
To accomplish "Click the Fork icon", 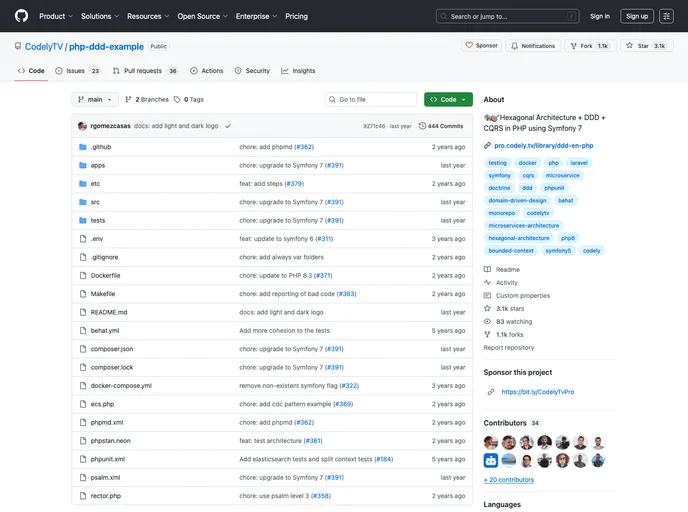I will pyautogui.click(x=573, y=46).
